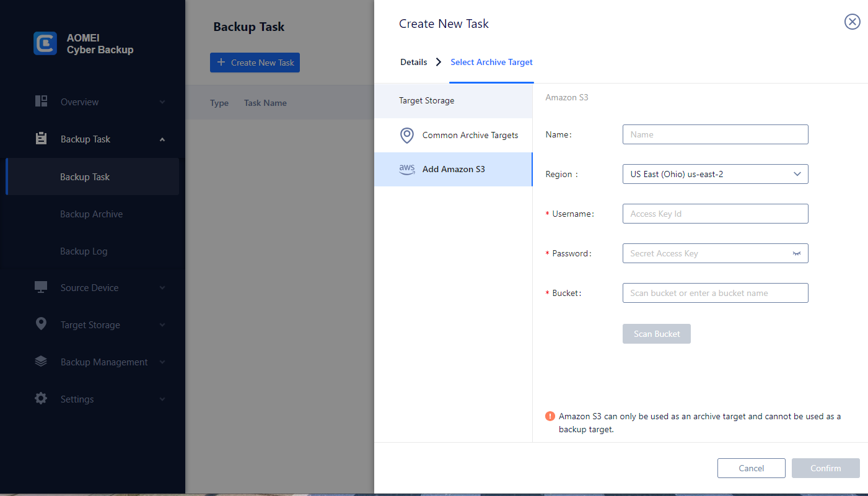Click the Overview label in sidebar

[79, 102]
